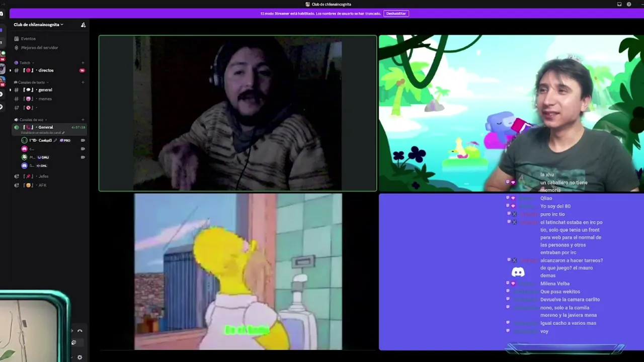644x362 pixels.
Task: Open the inbox icon in the title bar
Action: (x=619, y=4)
